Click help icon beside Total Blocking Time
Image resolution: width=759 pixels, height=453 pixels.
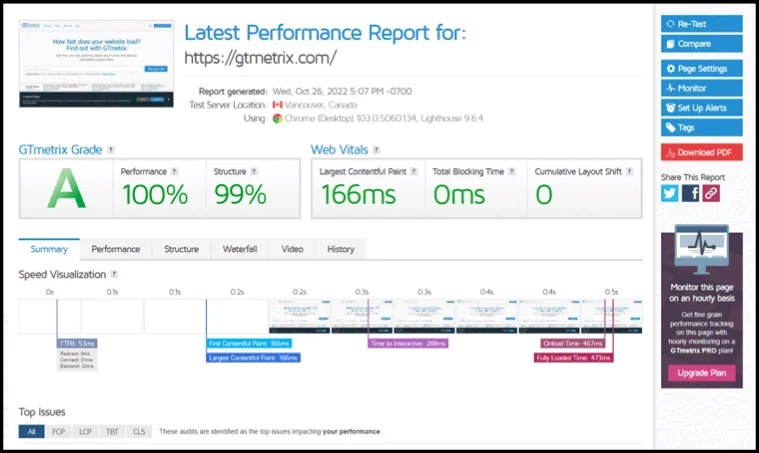[x=512, y=171]
